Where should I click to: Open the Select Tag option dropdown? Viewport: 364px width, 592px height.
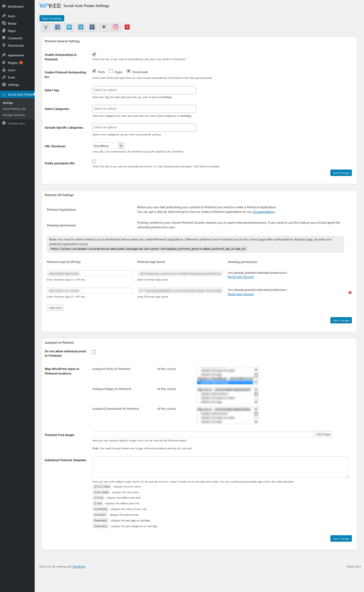144,90
